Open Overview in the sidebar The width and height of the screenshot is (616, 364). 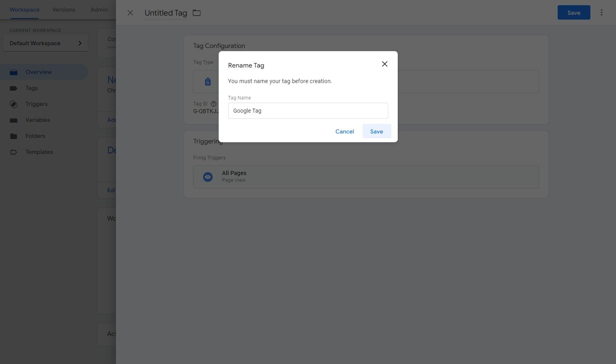[44, 72]
